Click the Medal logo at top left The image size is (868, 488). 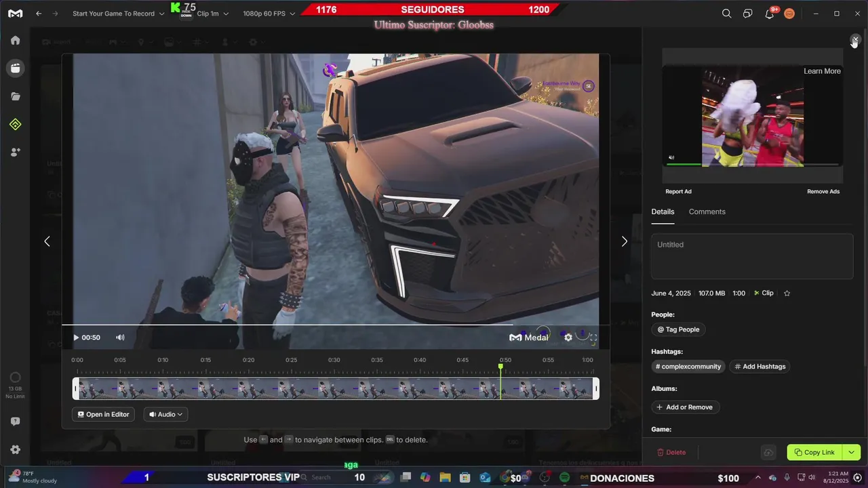click(x=15, y=14)
